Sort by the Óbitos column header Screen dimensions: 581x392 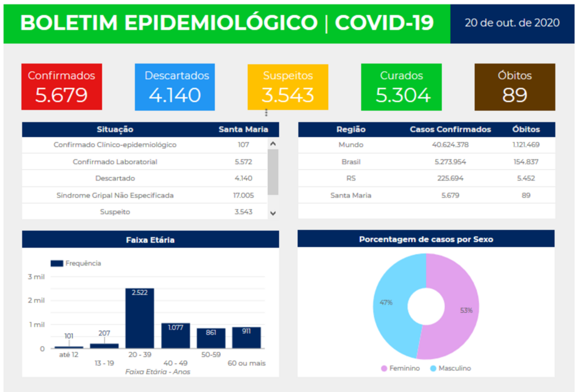[525, 129]
